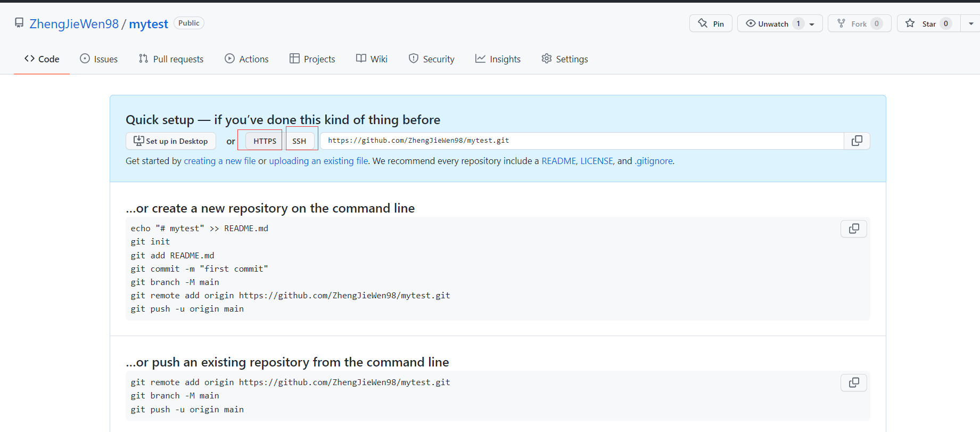Click the Public visibility badge

[x=189, y=23]
